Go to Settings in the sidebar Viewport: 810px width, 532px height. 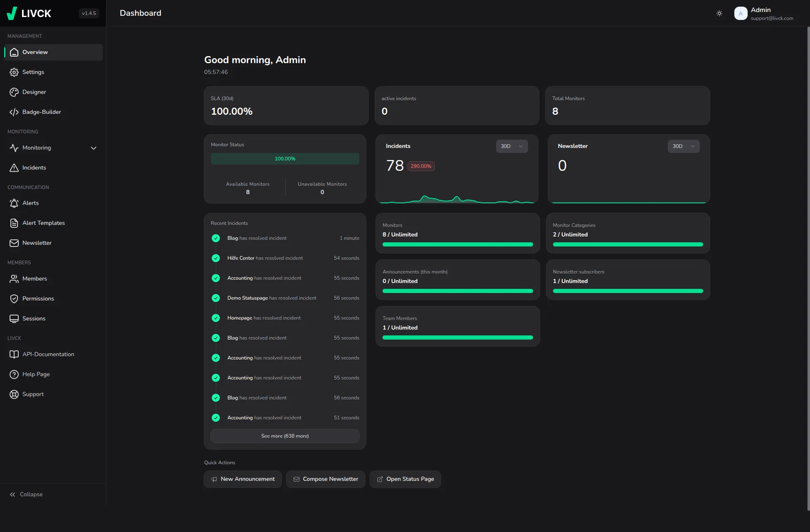point(33,72)
